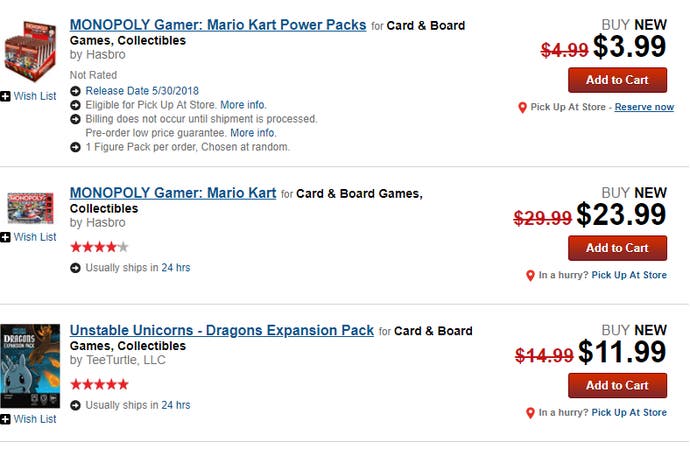Add Mario Kart Power Packs to cart
The height and width of the screenshot is (449, 690).
click(617, 80)
